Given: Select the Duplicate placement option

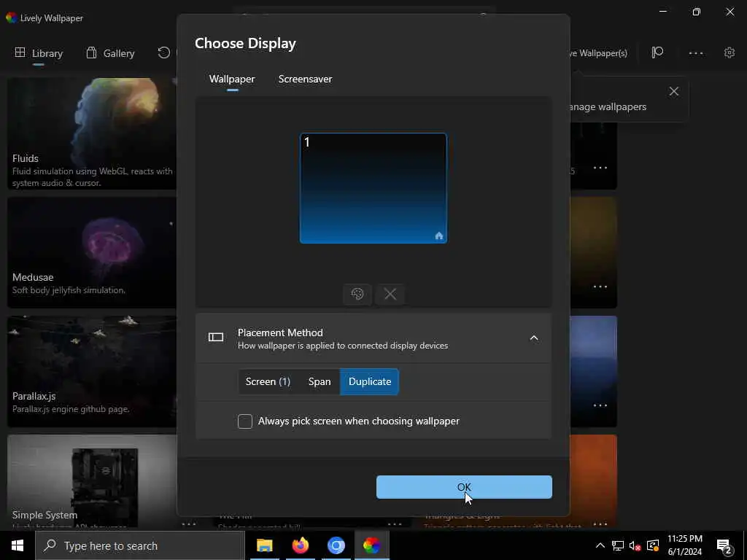Looking at the screenshot, I should click(x=370, y=381).
